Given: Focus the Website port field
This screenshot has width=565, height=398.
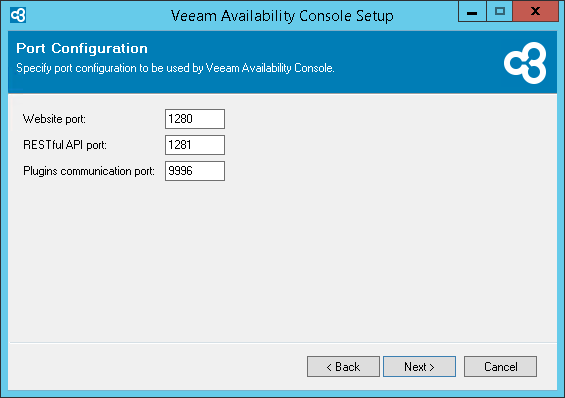Looking at the screenshot, I should pyautogui.click(x=195, y=119).
